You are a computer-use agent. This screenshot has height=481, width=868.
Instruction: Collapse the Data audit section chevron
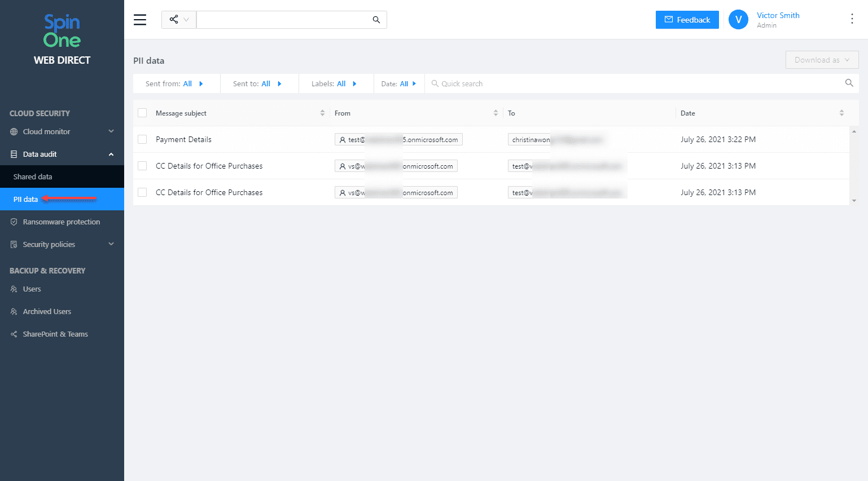coord(111,154)
